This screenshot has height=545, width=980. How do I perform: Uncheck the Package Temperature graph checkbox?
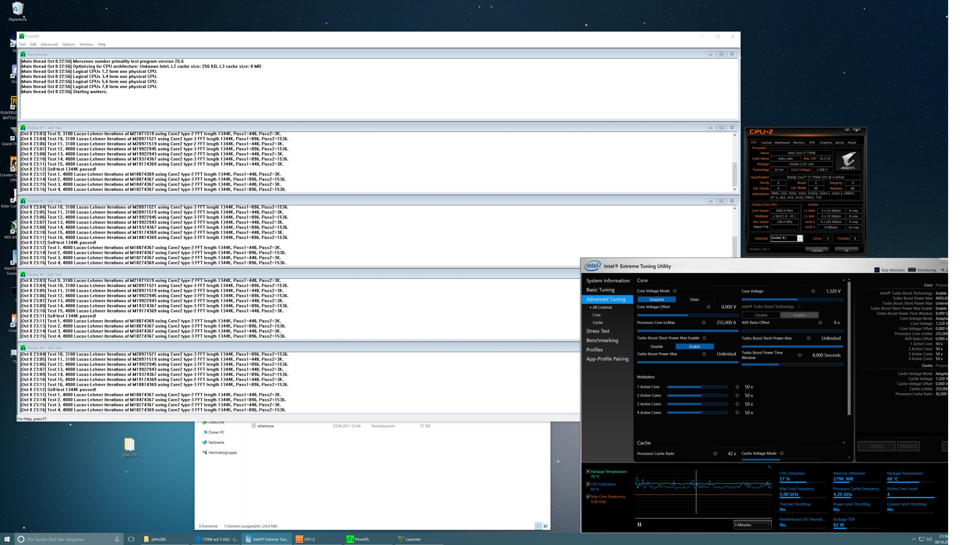(588, 471)
